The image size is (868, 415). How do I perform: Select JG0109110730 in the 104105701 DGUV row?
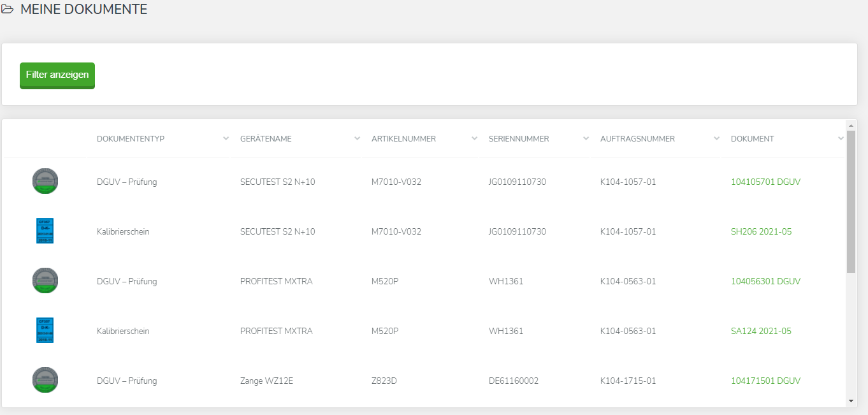(517, 182)
